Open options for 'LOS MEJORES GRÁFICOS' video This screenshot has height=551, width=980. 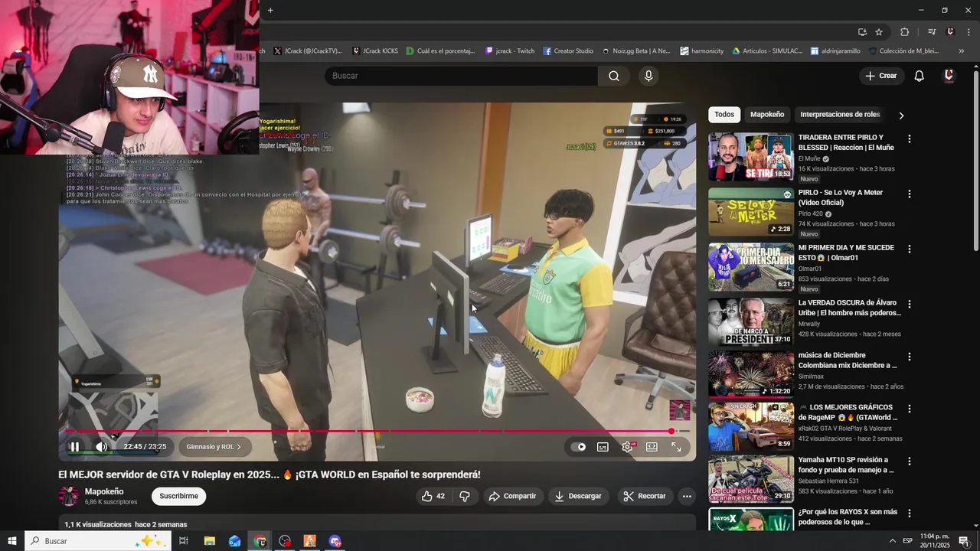(910, 409)
